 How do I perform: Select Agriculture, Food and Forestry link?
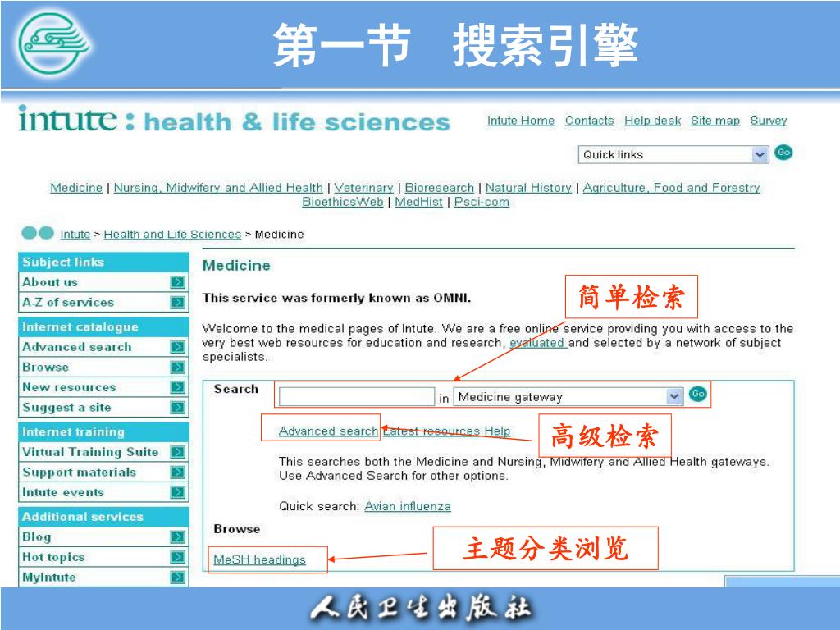(x=671, y=188)
